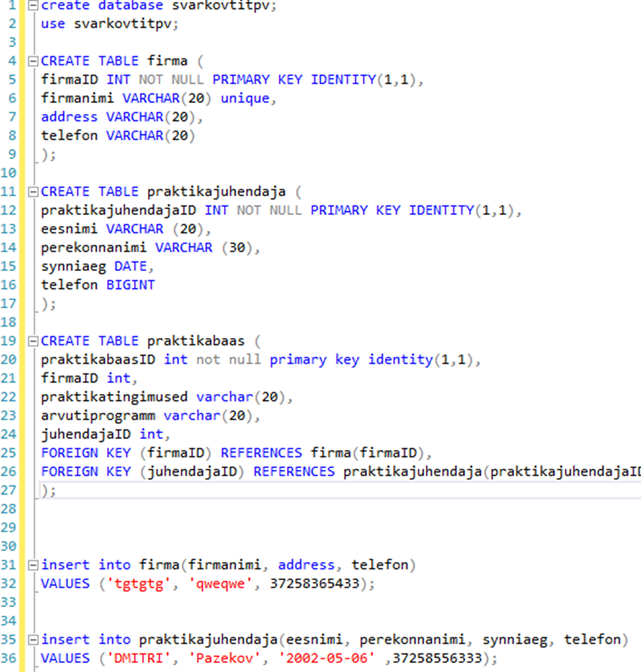Click the DATE type after synniaeg
This screenshot has height=672, width=641.
coord(131,266)
